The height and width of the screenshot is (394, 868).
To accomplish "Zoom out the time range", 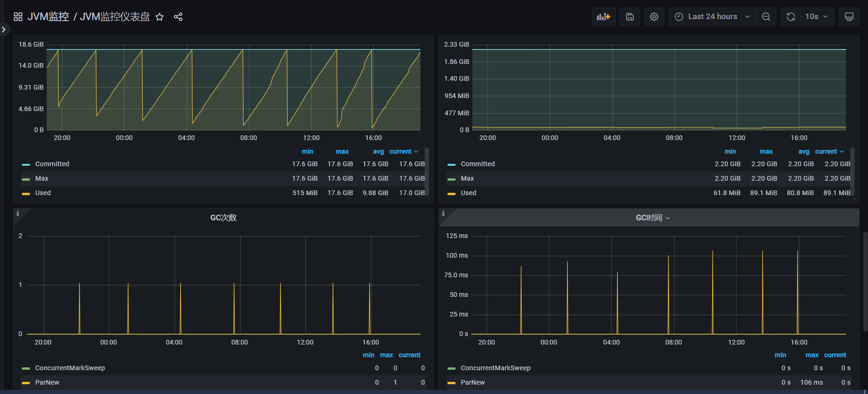I will [766, 17].
